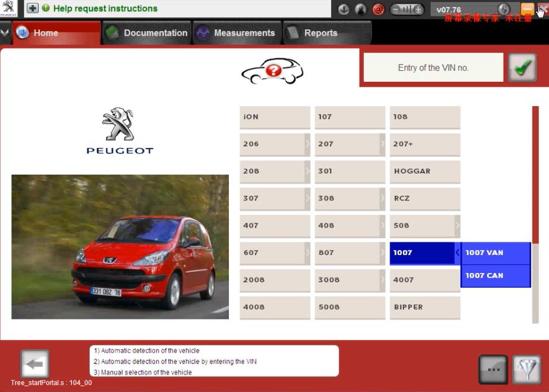Open the Reports tab
Screen dimensions: 549x392
click(x=327, y=32)
